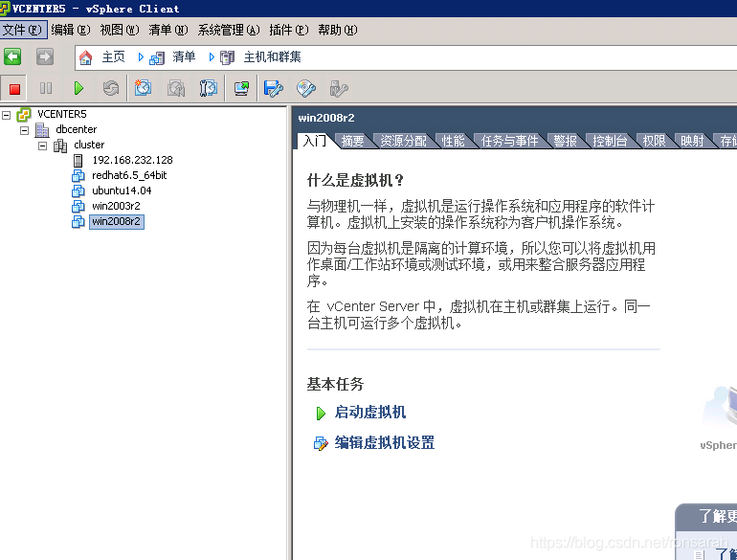Click the green back navigation arrow

[x=12, y=56]
